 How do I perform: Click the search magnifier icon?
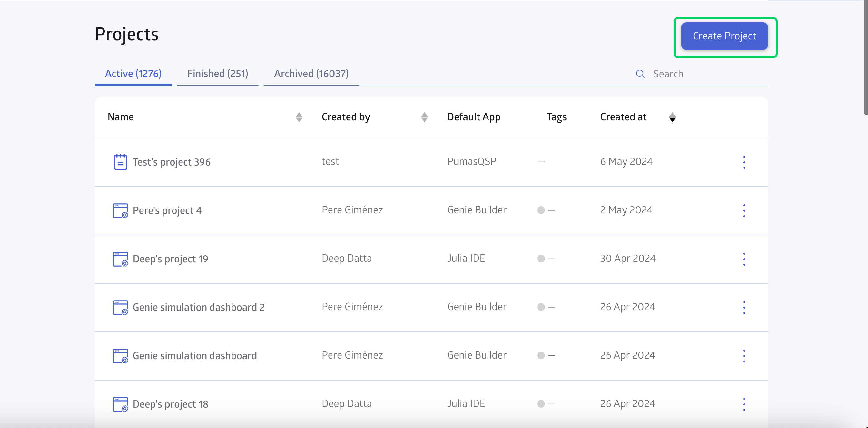[640, 74]
